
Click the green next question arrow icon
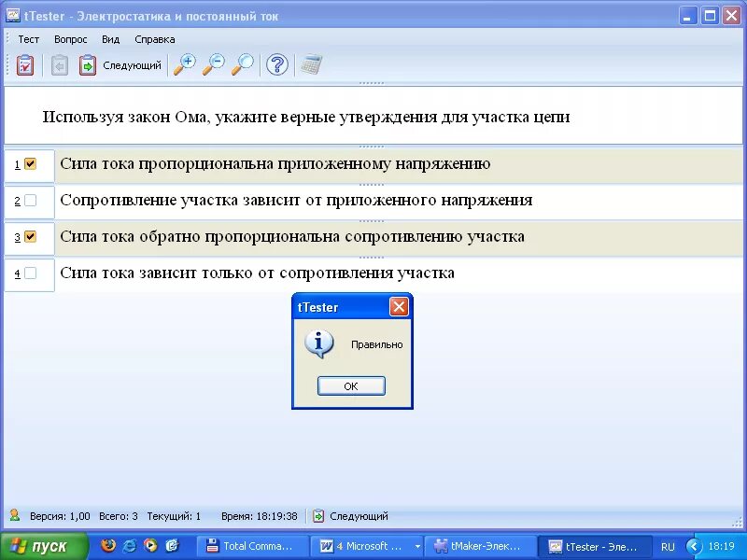click(x=87, y=65)
